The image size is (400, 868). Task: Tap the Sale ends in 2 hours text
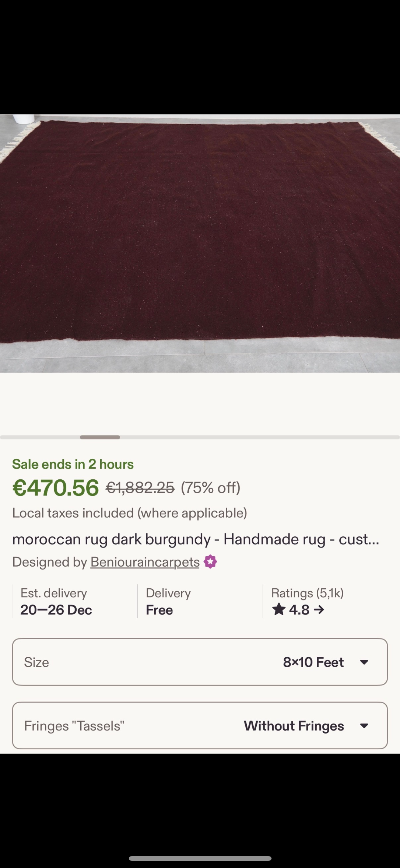73,464
